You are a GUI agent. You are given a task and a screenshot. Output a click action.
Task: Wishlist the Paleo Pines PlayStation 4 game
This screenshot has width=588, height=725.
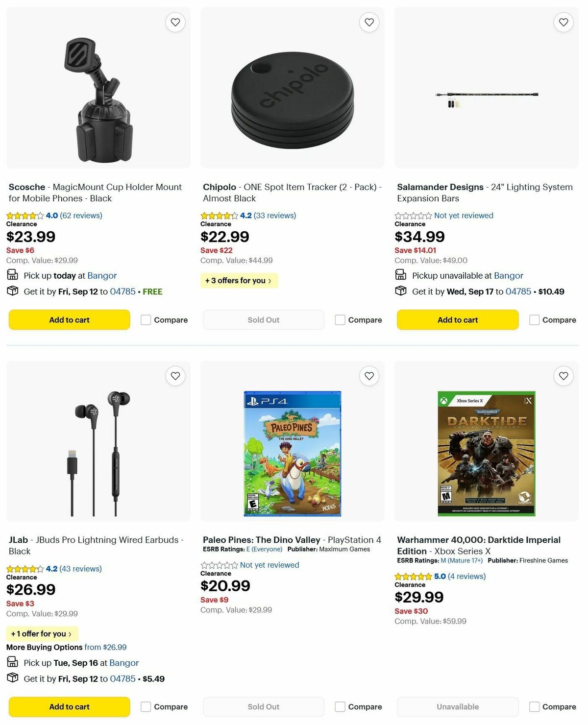point(369,376)
